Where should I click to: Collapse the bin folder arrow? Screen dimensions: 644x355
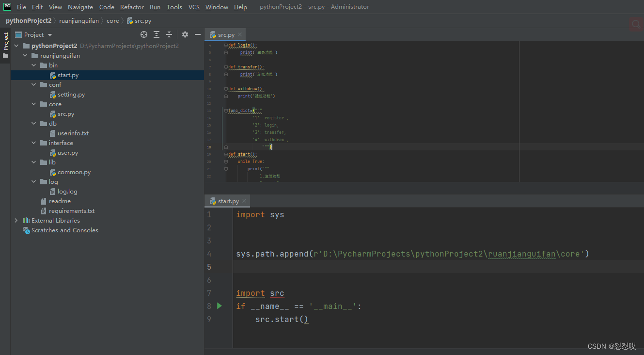pyautogui.click(x=34, y=65)
